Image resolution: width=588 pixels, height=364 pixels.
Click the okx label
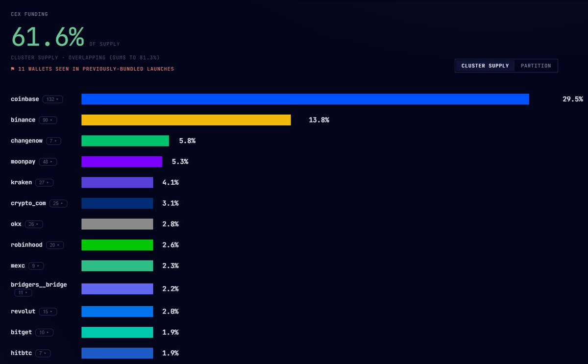[x=16, y=224]
